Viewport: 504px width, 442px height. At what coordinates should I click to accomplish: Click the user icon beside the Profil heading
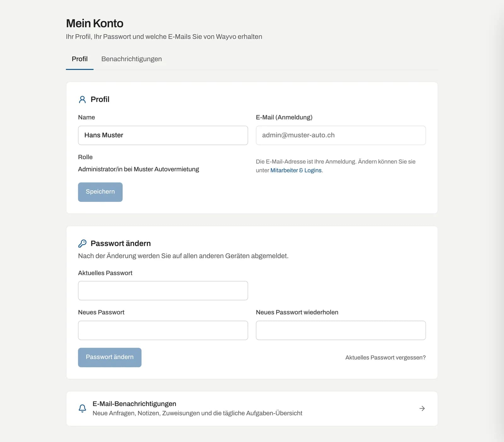(x=82, y=100)
